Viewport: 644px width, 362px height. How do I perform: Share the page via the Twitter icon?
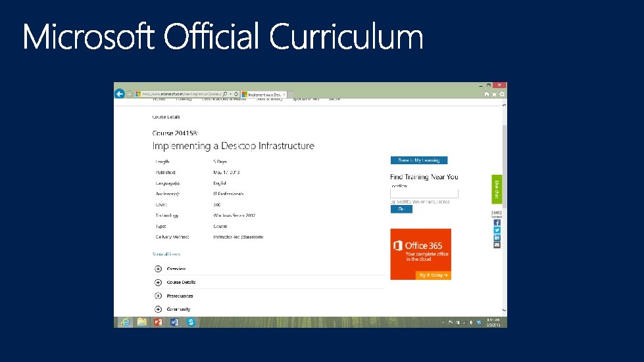click(497, 231)
